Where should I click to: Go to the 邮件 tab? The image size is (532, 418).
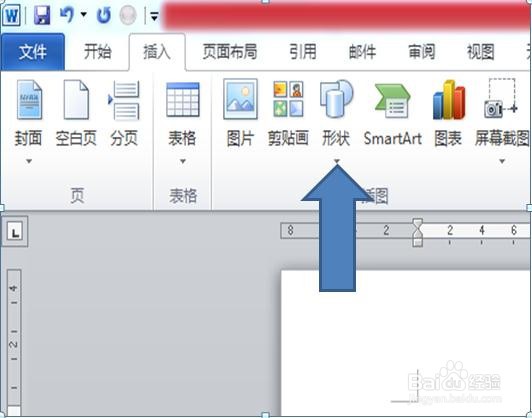[362, 52]
